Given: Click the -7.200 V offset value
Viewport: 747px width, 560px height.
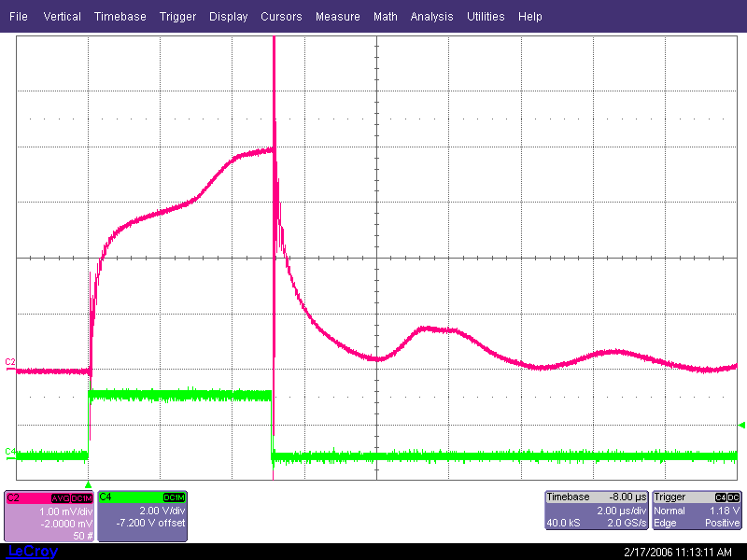Looking at the screenshot, I should coord(150,523).
